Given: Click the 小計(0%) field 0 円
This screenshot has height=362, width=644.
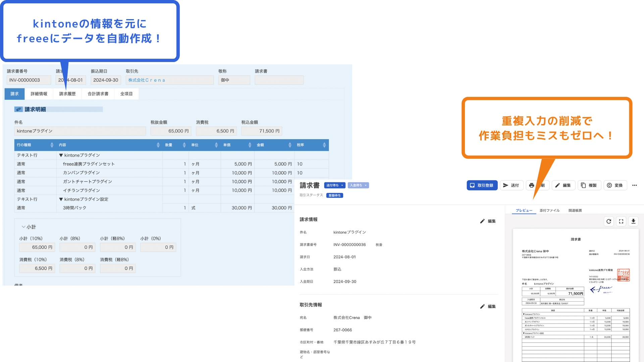Looking at the screenshot, I should [x=158, y=247].
